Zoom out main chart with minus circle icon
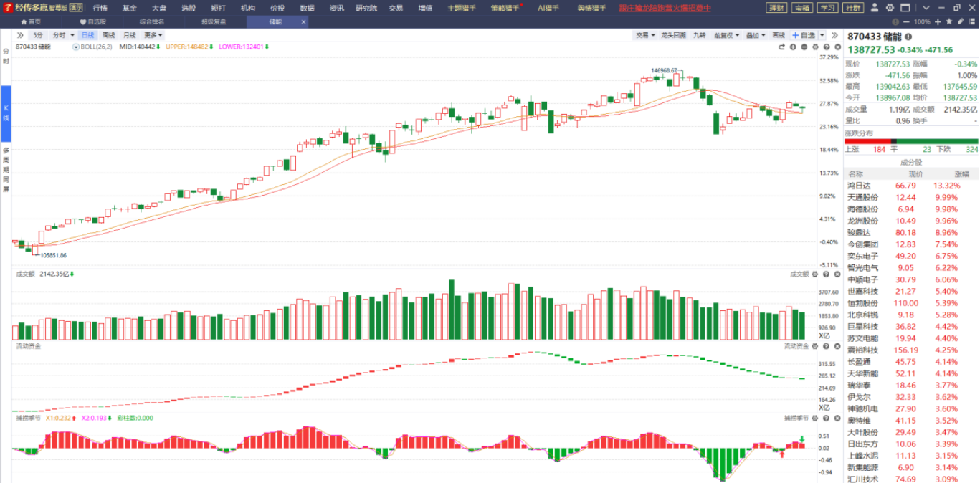 804,47
